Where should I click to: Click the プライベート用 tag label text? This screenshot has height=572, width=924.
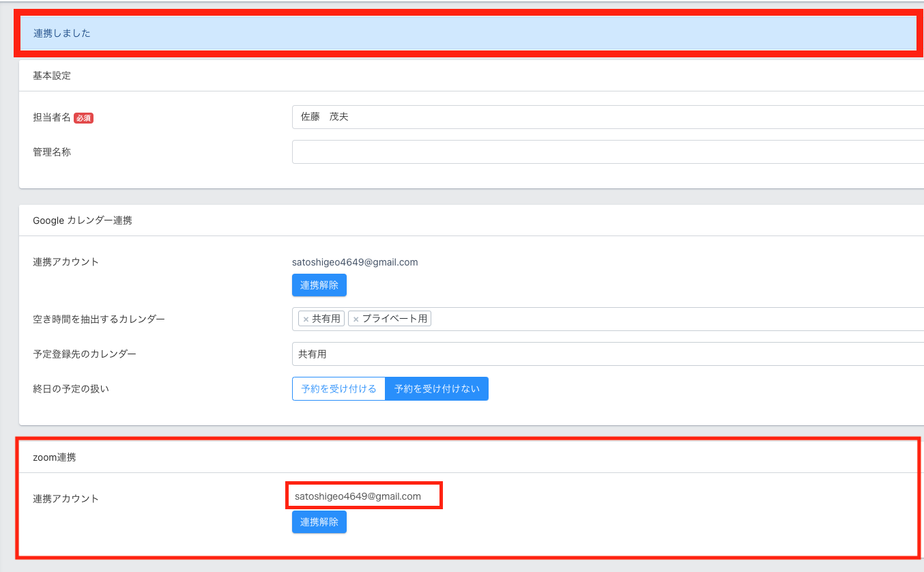394,319
